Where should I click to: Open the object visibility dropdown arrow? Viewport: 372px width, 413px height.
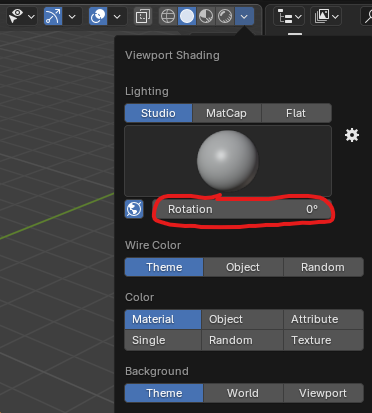(31, 16)
